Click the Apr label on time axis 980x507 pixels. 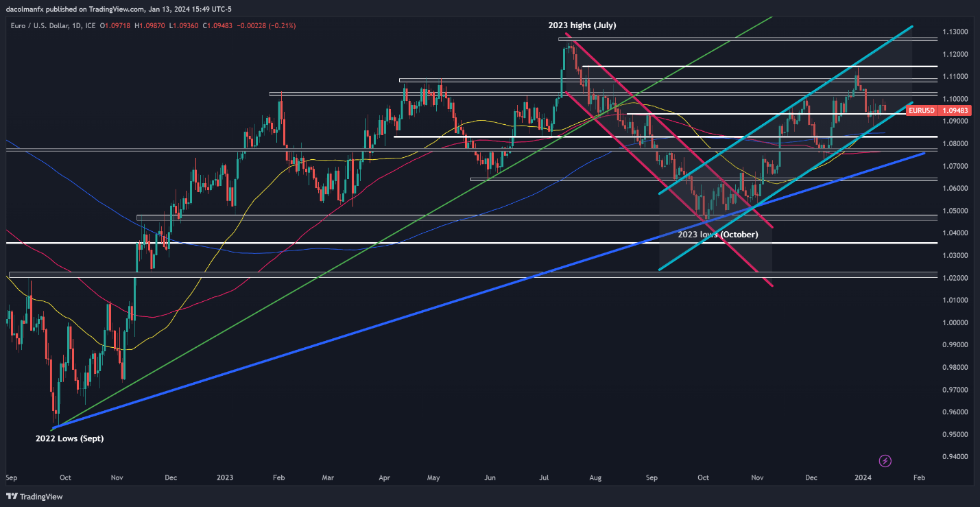coord(384,477)
